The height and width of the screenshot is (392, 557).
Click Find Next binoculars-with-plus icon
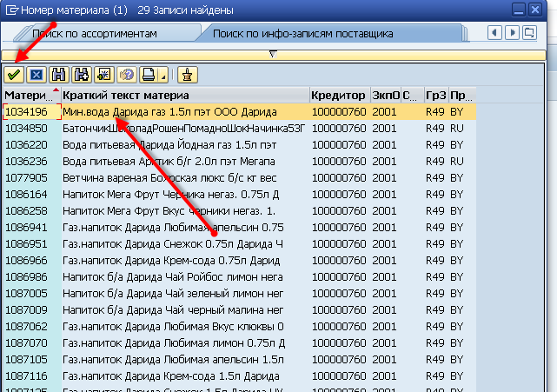coord(82,75)
